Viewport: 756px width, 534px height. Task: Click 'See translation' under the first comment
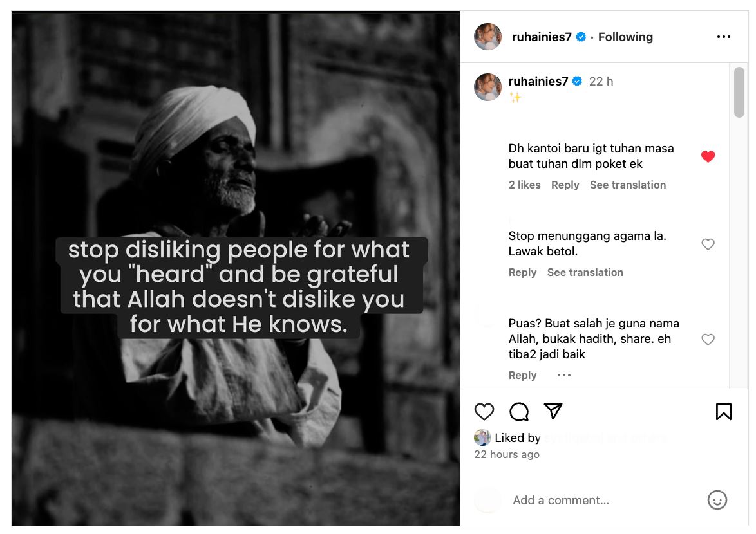pyautogui.click(x=628, y=185)
